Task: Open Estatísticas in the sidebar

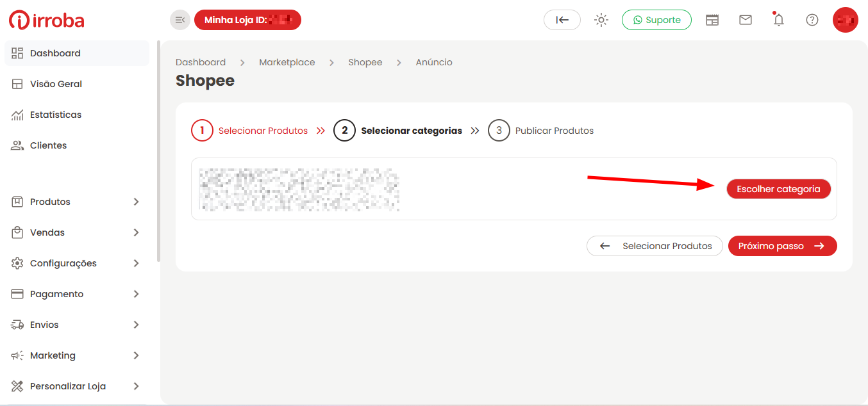Action: [x=77, y=115]
